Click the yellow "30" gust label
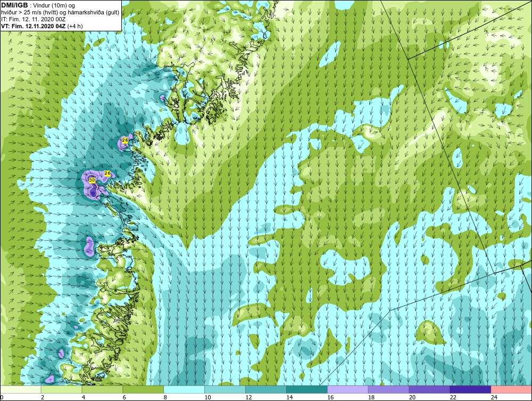This screenshot has width=532, height=401. (x=92, y=180)
